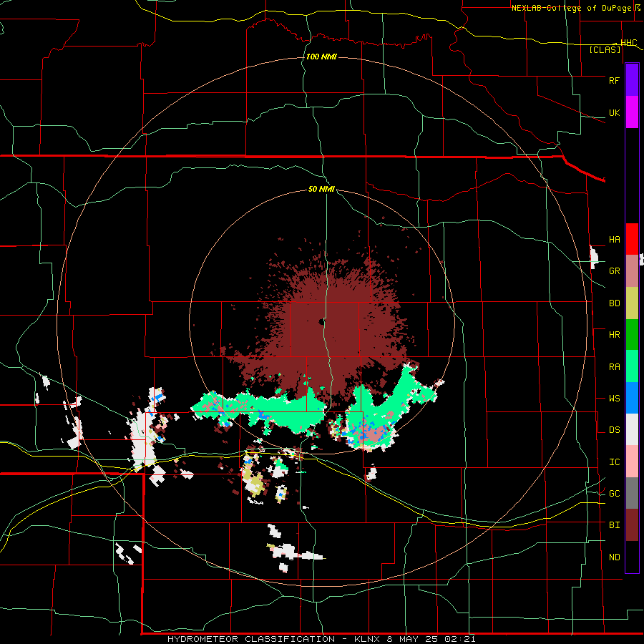The image size is (644, 644).
Task: Select the light pink IC legend swatch
Action: [x=632, y=462]
